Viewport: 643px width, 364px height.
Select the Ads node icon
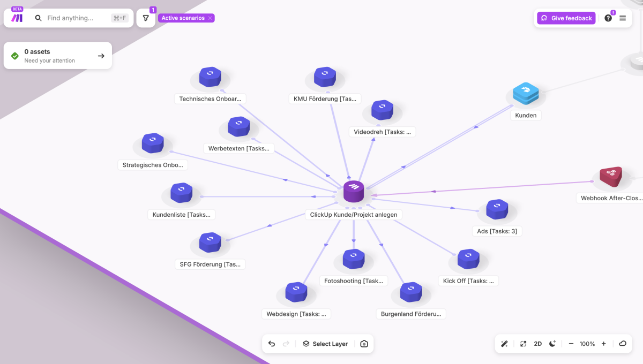coord(497,210)
